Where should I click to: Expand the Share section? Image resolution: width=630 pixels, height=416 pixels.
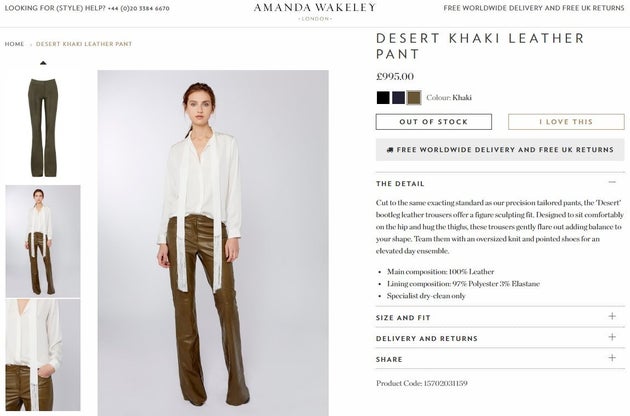coord(500,359)
